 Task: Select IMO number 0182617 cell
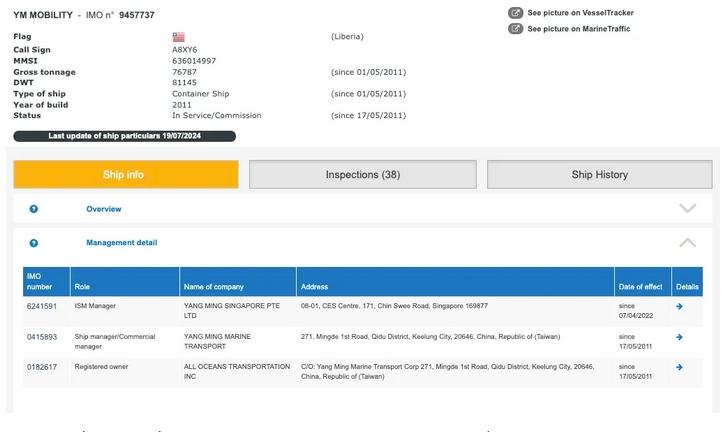42,367
